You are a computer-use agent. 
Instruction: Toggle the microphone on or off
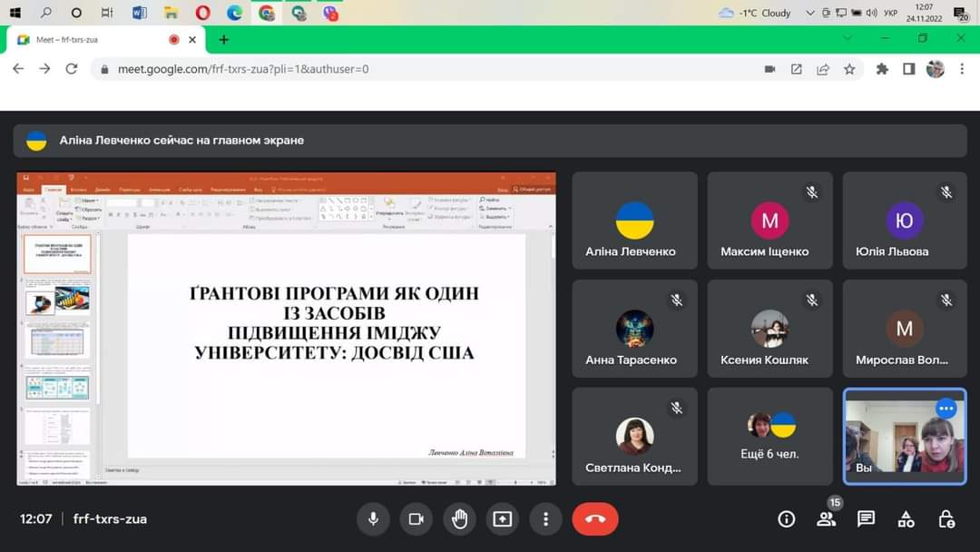point(372,519)
